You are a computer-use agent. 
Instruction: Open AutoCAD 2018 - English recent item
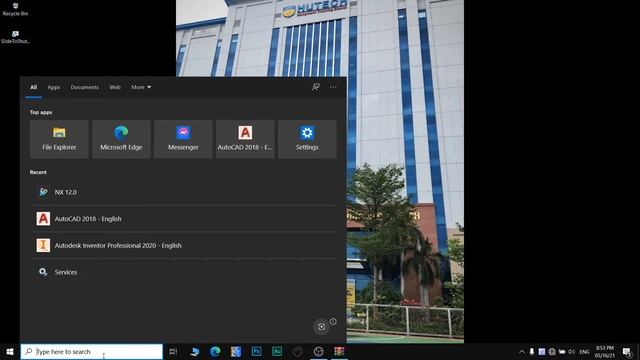pos(183,219)
